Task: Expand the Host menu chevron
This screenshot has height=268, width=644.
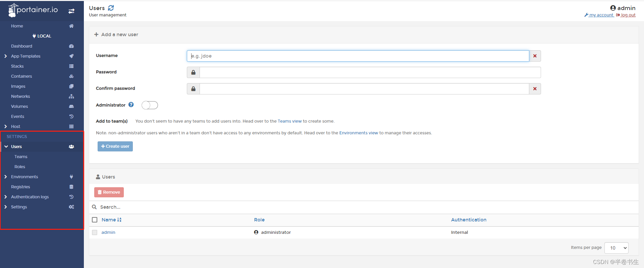Action: [x=6, y=127]
